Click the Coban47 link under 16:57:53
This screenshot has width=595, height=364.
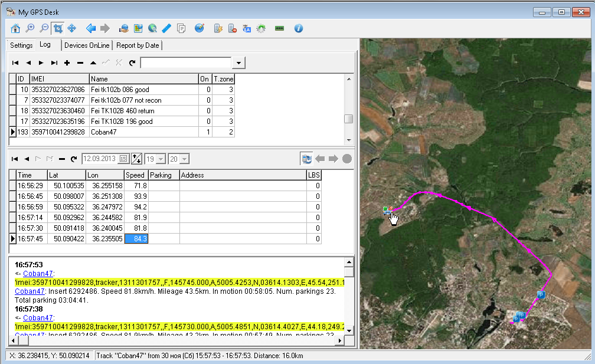click(x=38, y=274)
